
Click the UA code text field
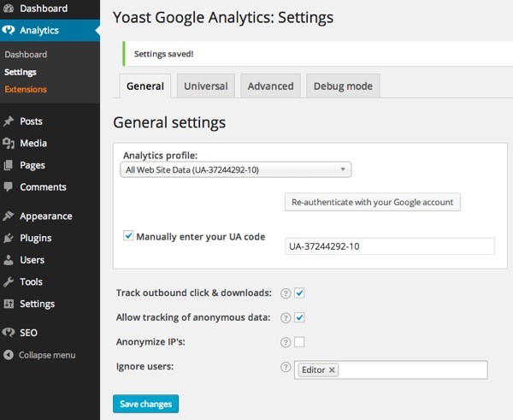390,246
